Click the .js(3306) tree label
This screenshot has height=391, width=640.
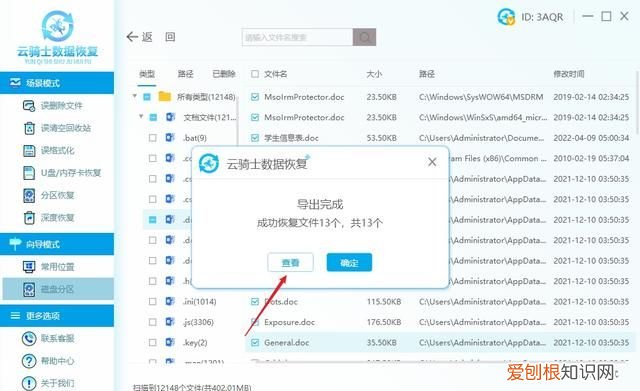click(x=198, y=322)
